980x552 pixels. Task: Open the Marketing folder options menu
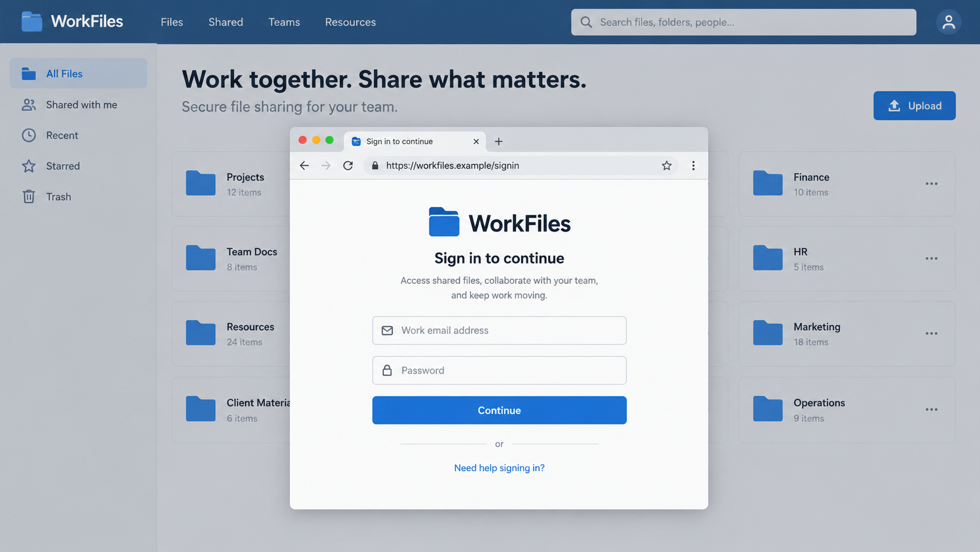931,333
